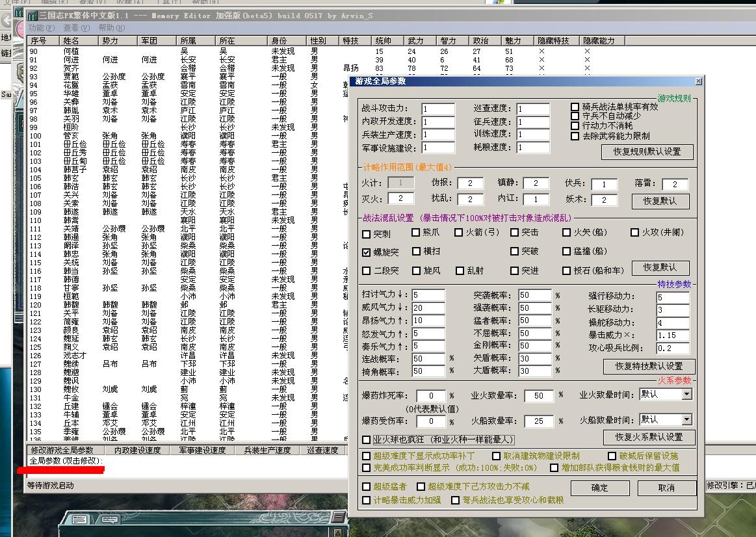Enable 骑兵战法单挑率有效 checkbox
The width and height of the screenshot is (756, 537).
(x=575, y=107)
